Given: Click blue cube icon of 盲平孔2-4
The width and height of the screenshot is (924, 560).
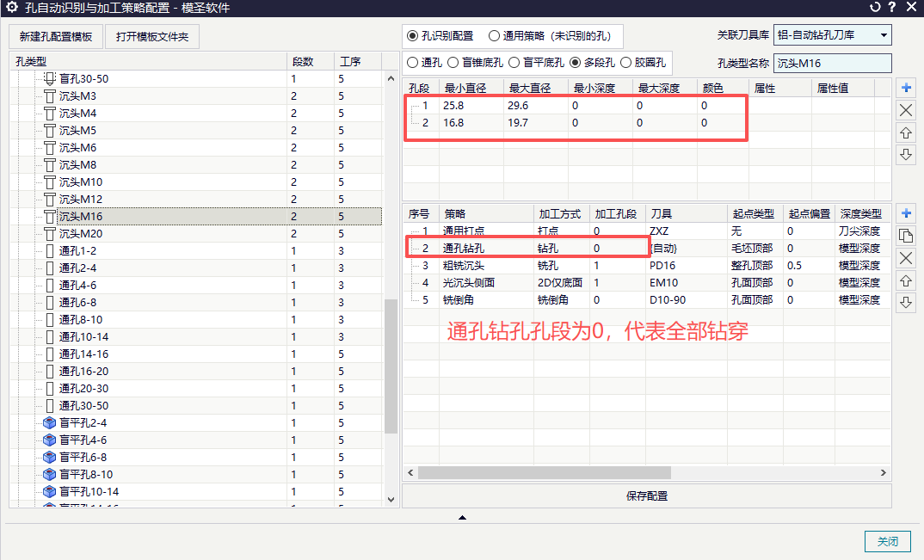Looking at the screenshot, I should pos(50,422).
